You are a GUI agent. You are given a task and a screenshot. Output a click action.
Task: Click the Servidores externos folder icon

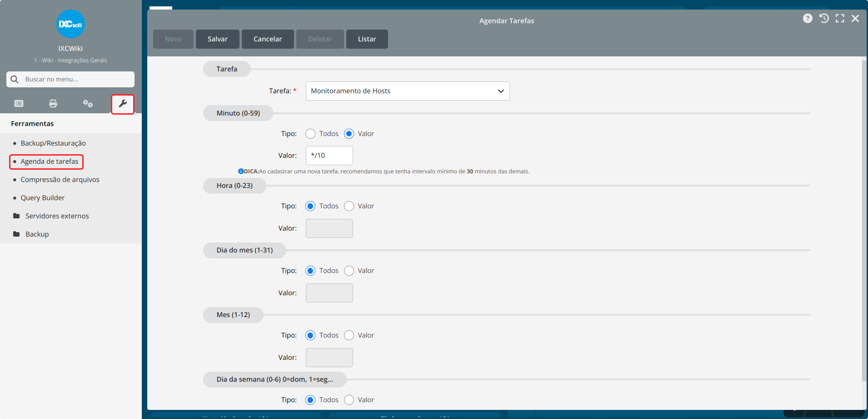click(x=16, y=216)
